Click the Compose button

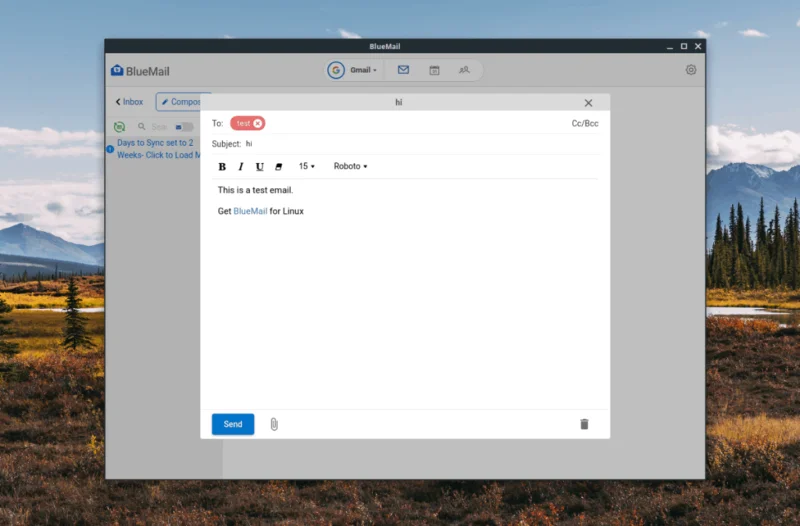pyautogui.click(x=181, y=102)
